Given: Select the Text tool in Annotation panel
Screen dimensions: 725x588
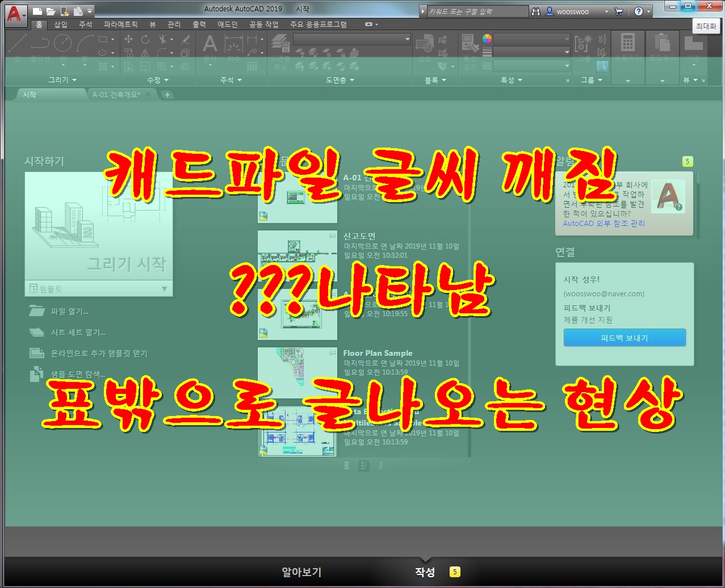Looking at the screenshot, I should (x=210, y=44).
